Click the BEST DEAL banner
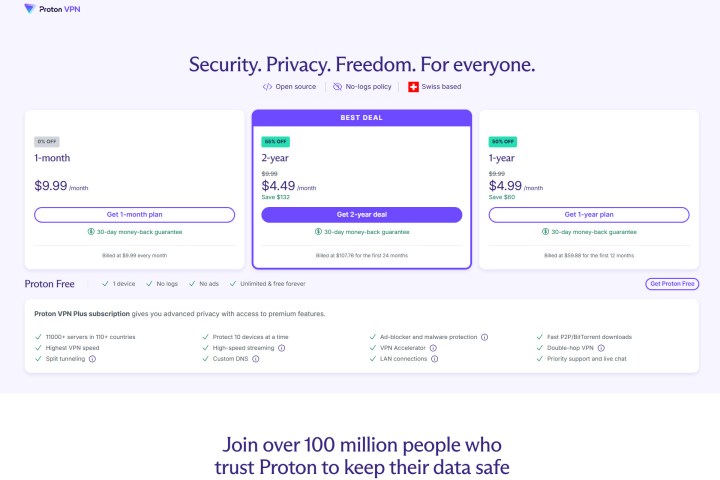Screen dimensions: 720x480 coord(361,118)
